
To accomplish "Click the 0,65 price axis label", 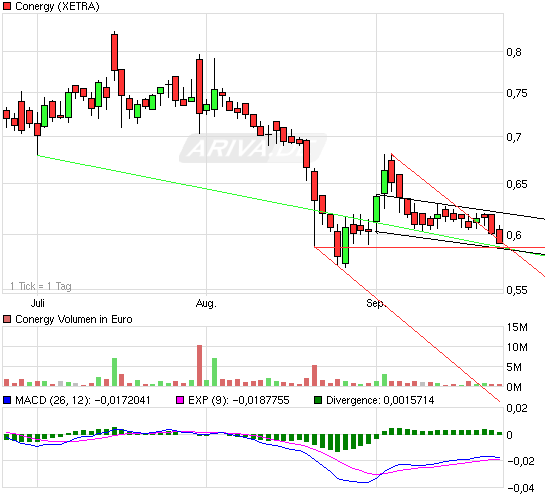I will click(x=516, y=184).
